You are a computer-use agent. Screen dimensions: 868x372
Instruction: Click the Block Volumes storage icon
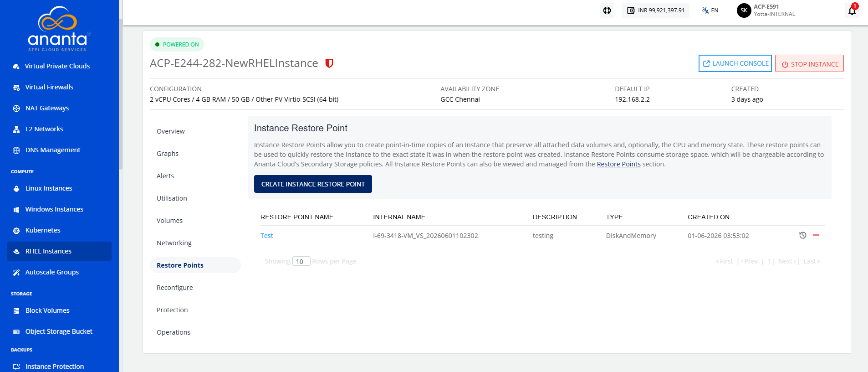coord(16,311)
